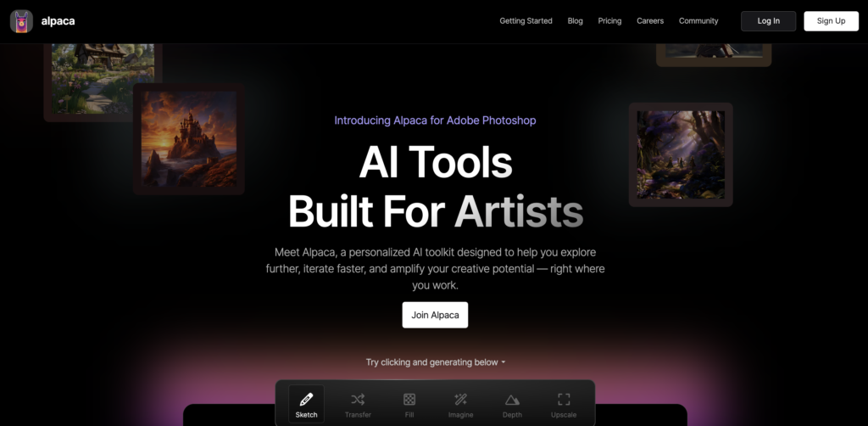Viewport: 868px width, 426px height.
Task: Select the Sketch pencil tool
Action: 306,405
